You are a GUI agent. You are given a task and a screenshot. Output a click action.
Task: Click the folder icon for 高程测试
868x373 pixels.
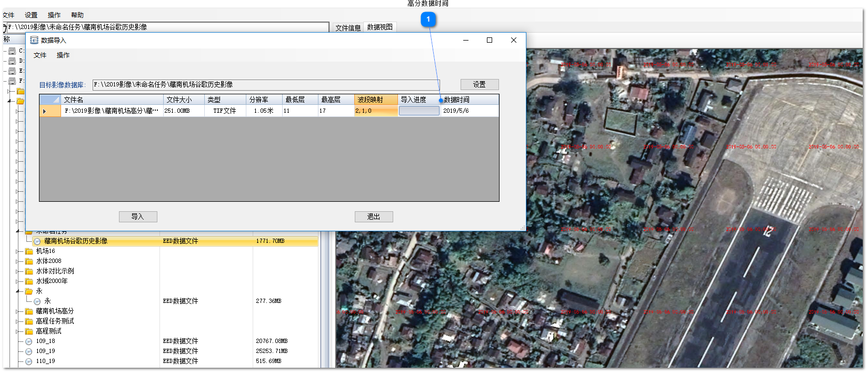coord(29,331)
